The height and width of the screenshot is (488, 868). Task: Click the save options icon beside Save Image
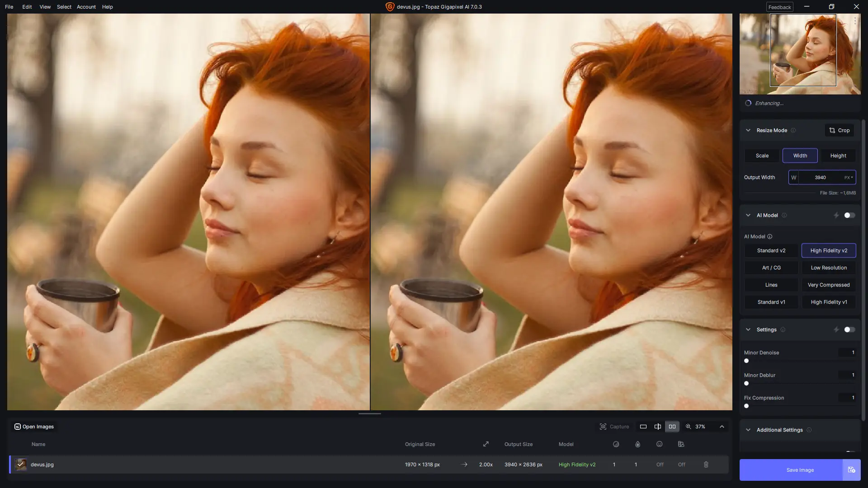pos(851,470)
